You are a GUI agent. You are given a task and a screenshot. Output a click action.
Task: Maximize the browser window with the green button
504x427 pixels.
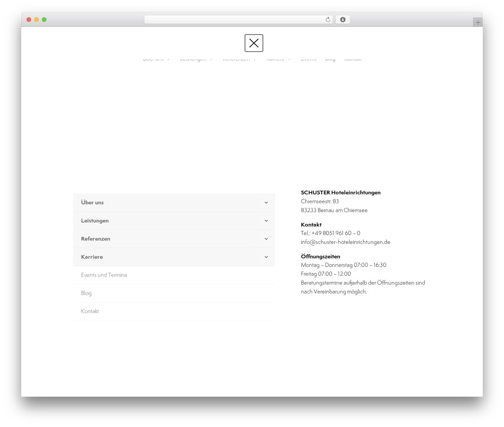(44, 20)
